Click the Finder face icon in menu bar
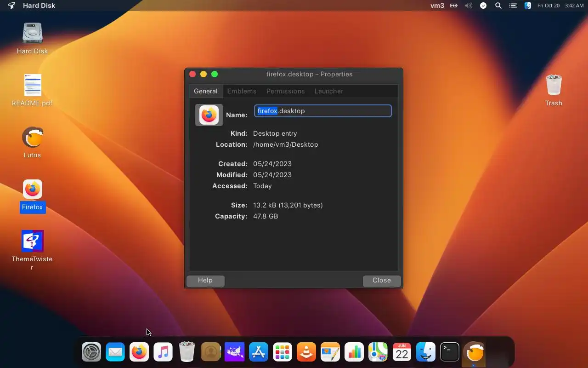Image resolution: width=588 pixels, height=368 pixels. point(528,6)
